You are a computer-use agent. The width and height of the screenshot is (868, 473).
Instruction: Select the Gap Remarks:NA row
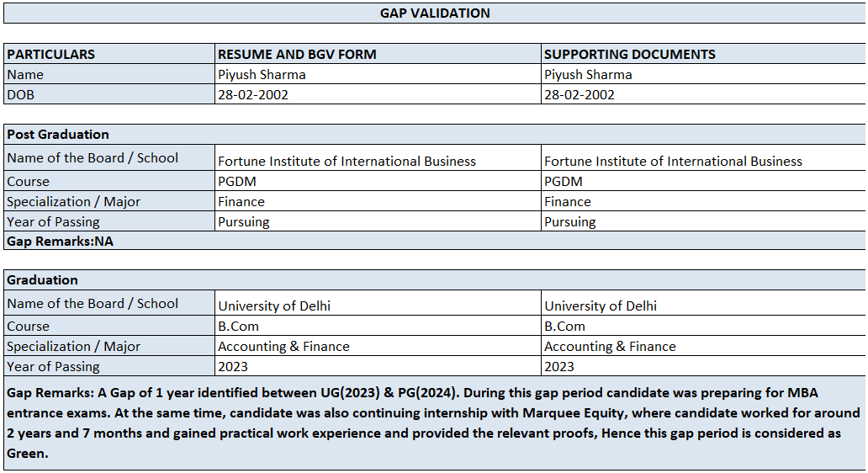(60, 241)
